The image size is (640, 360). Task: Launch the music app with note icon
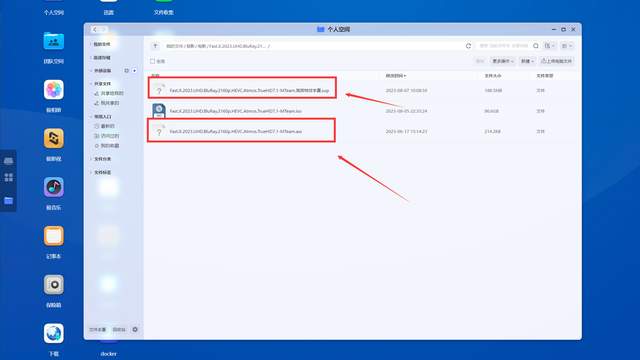pos(53,187)
